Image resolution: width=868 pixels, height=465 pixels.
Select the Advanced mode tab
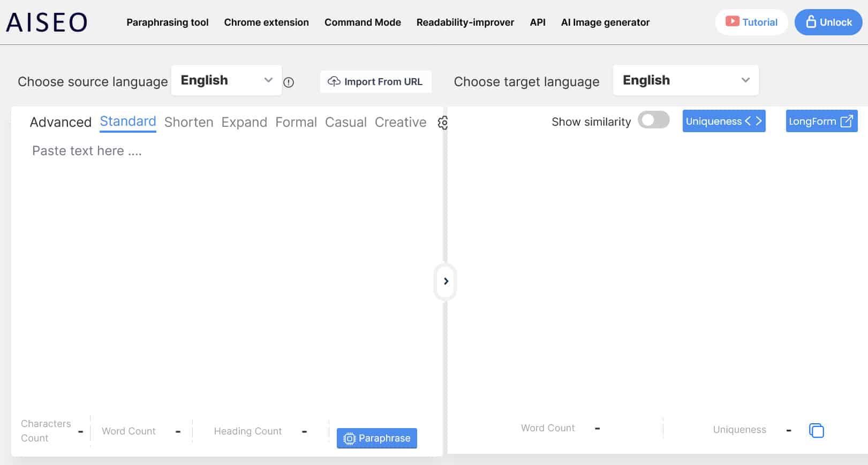point(61,122)
